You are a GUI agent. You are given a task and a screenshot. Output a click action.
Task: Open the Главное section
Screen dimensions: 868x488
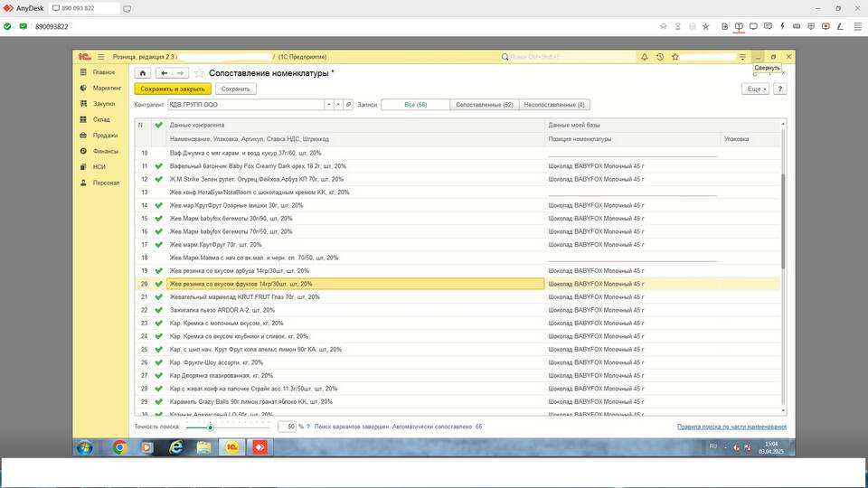pyautogui.click(x=103, y=72)
